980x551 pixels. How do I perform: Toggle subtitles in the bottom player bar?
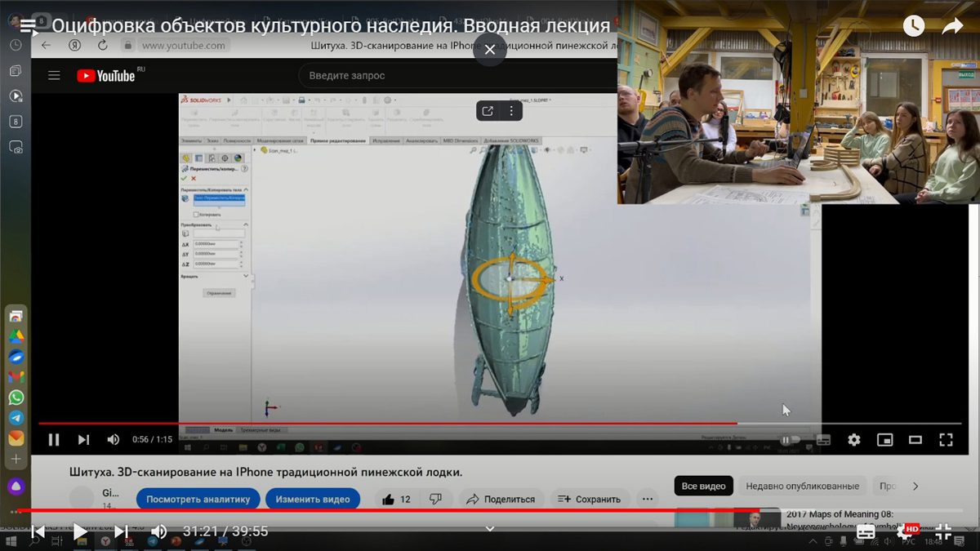[866, 531]
